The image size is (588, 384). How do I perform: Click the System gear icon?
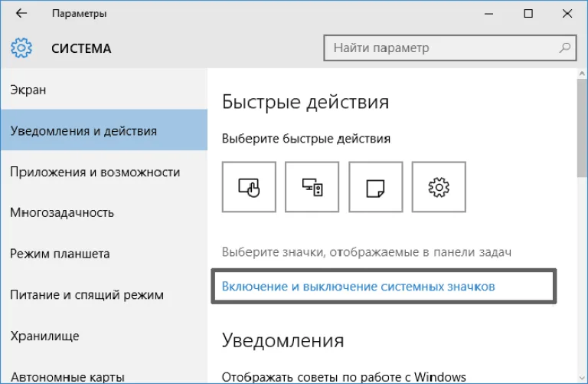21,48
